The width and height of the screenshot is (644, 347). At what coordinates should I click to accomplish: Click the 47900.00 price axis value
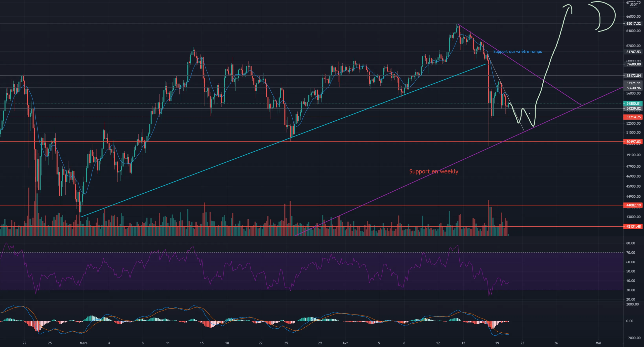pos(633,166)
